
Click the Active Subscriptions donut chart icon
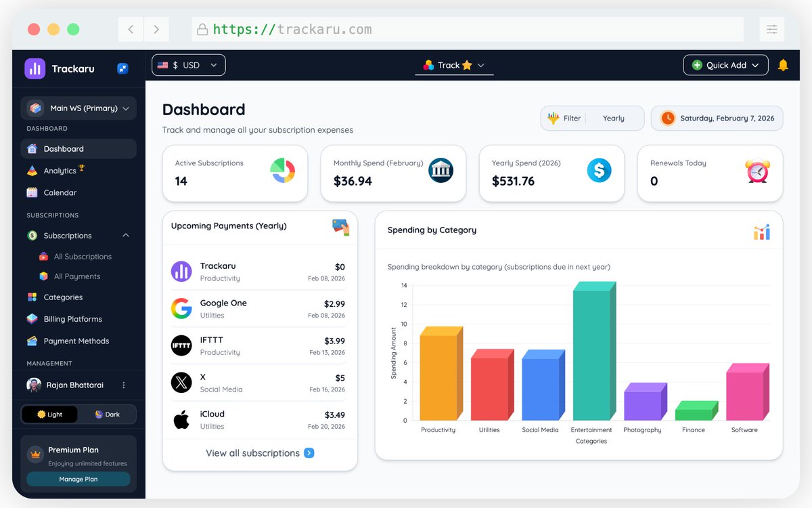point(283,171)
